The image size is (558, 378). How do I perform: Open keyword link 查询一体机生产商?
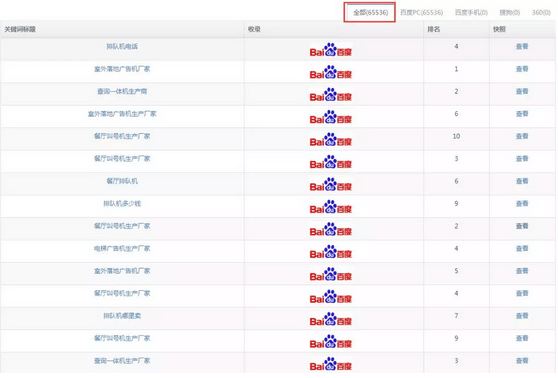click(x=122, y=91)
